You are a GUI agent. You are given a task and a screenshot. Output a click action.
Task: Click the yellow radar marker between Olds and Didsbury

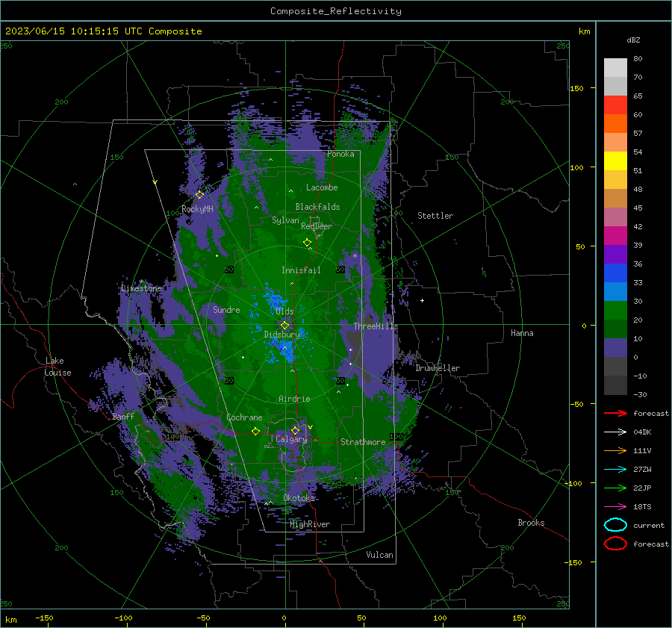[284, 326]
